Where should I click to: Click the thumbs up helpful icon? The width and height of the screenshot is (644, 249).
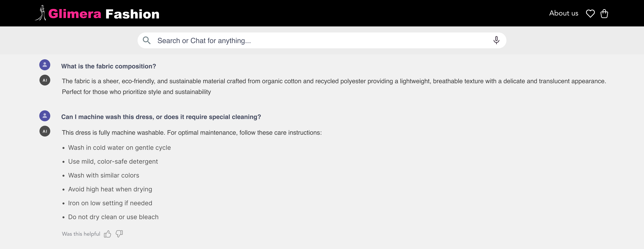coord(108,234)
